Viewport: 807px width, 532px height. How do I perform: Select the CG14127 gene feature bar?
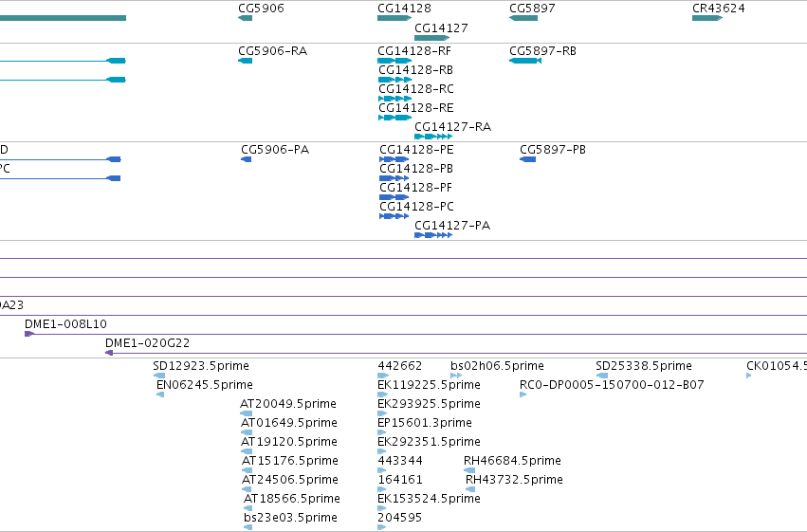[x=431, y=38]
